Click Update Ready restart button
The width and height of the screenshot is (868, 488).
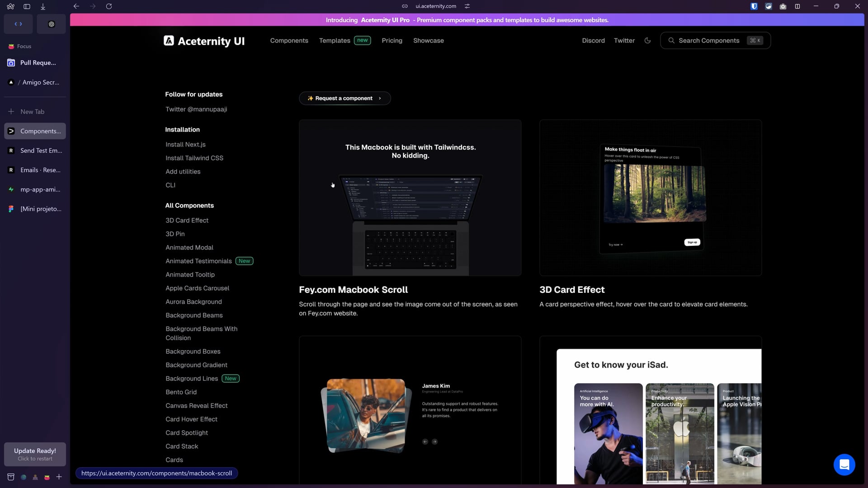(x=35, y=454)
